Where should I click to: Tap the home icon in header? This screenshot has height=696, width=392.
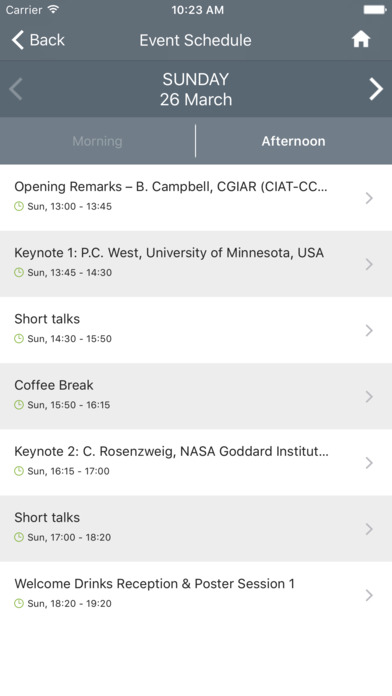point(361,40)
